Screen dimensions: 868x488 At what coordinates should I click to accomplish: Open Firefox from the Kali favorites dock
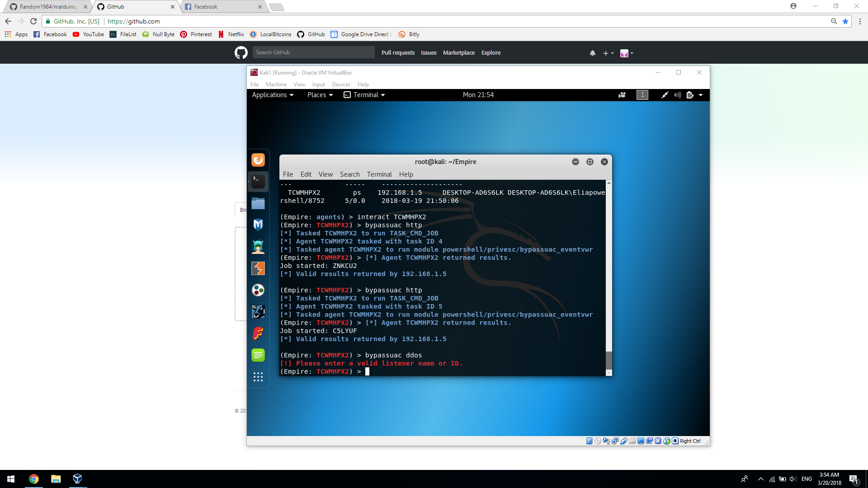pos(258,160)
